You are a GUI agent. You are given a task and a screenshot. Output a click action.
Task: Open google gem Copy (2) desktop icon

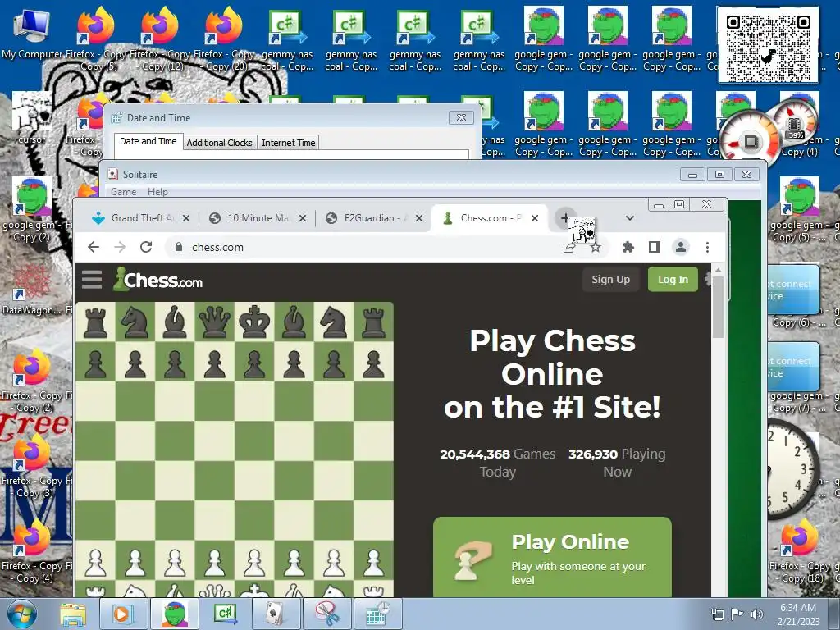click(32, 209)
